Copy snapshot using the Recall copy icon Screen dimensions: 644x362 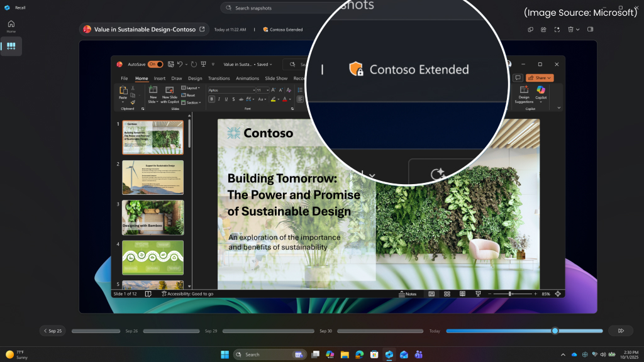[x=531, y=30]
